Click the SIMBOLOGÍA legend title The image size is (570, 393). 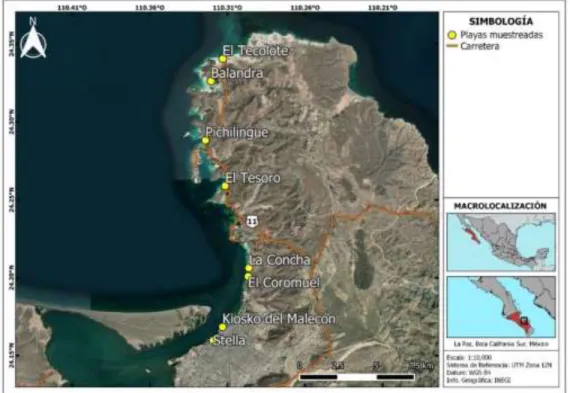501,21
